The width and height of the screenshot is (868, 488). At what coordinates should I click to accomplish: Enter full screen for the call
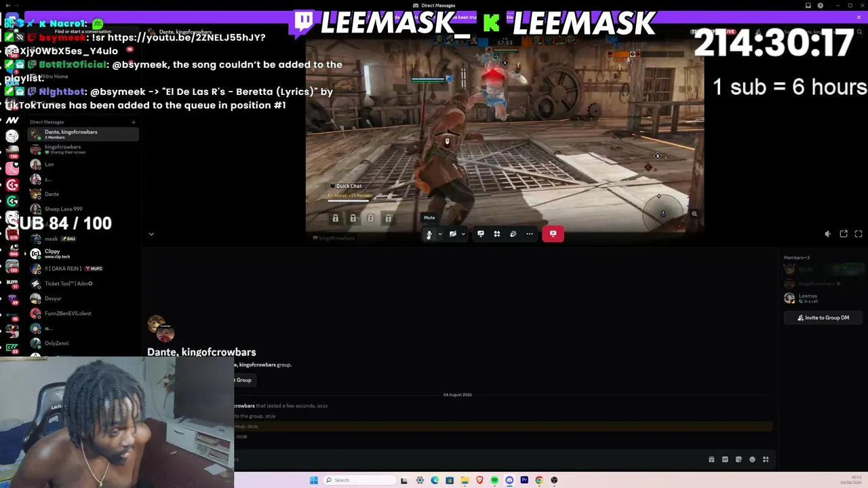coord(859,234)
